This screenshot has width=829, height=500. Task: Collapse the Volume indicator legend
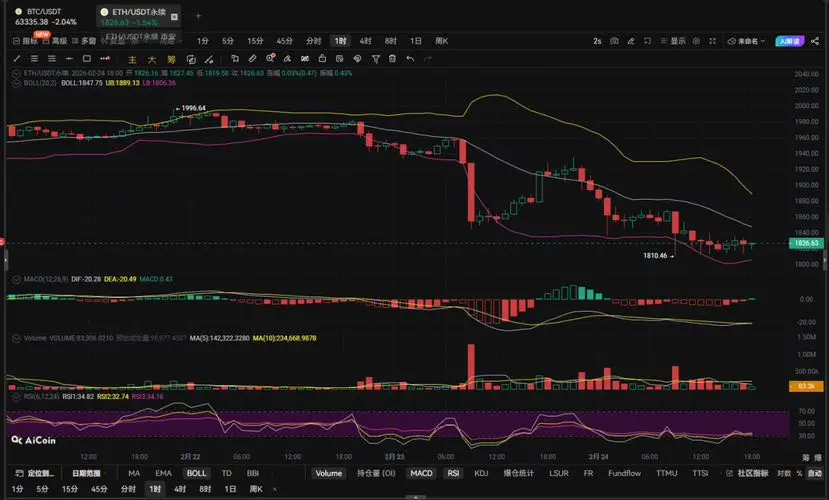click(x=16, y=338)
